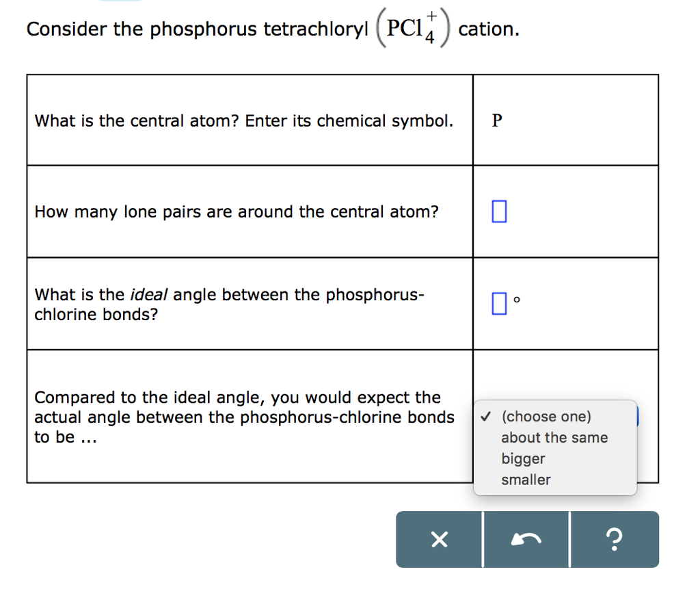
Task: Click the 'cation' text in the heading
Action: click(x=487, y=29)
